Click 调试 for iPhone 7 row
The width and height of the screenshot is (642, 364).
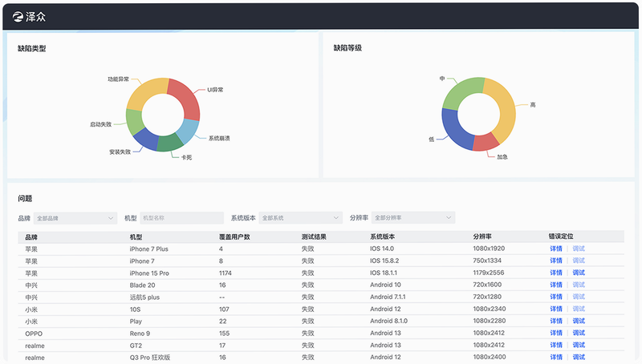[x=579, y=261]
